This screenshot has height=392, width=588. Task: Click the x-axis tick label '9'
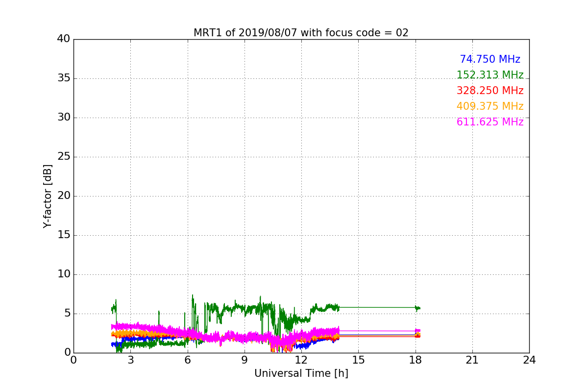[x=245, y=360]
